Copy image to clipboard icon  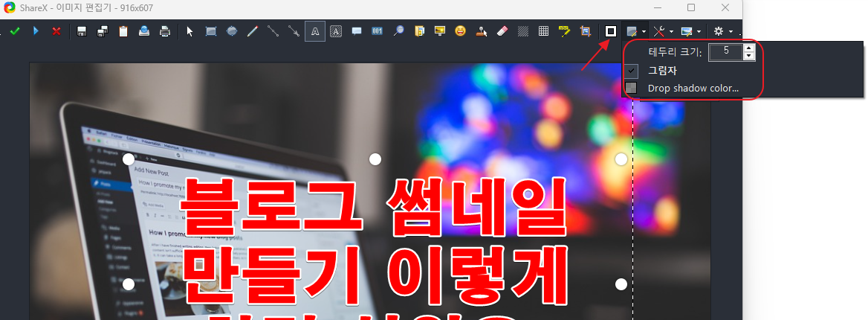pyautogui.click(x=123, y=31)
